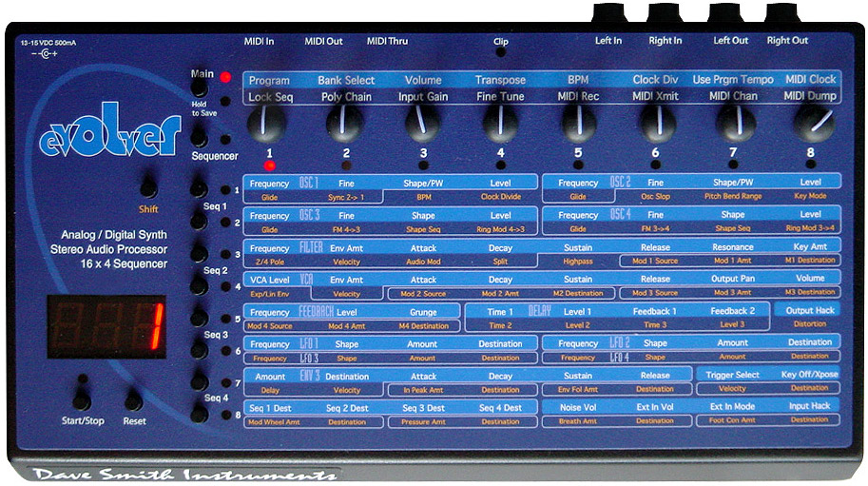Image resolution: width=868 pixels, height=486 pixels.
Task: Select row 7 button for ENV 3
Action: [x=199, y=382]
